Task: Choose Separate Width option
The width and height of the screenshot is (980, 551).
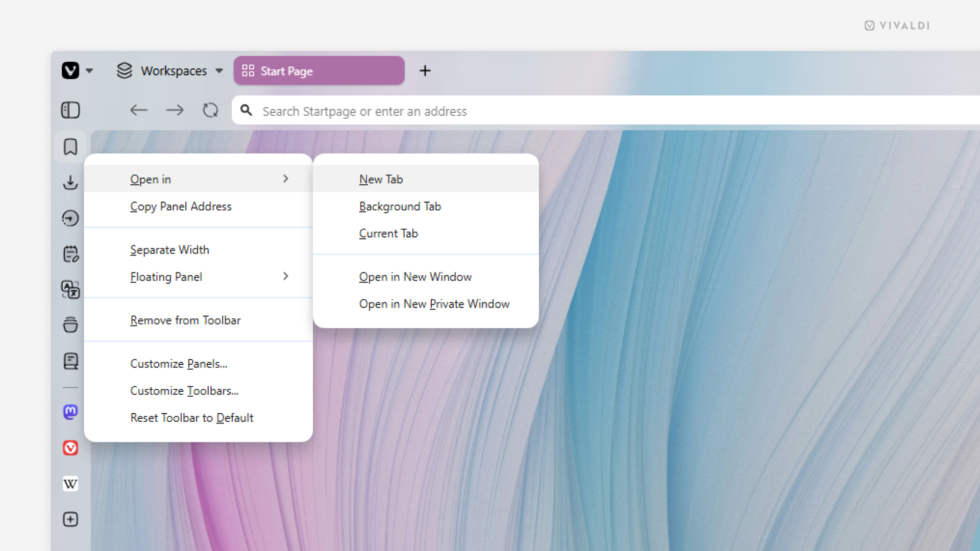Action: click(199, 249)
